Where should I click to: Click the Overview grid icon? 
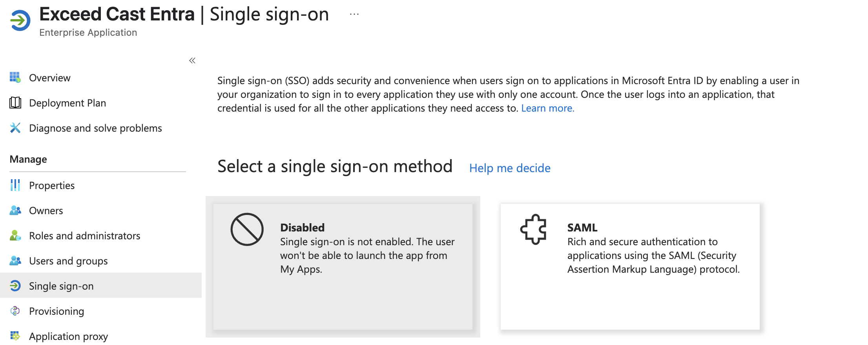[15, 77]
